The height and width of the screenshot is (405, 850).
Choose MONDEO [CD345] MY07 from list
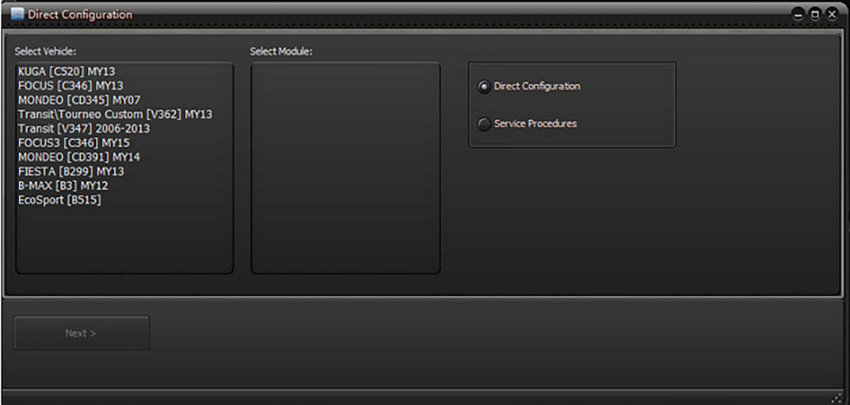79,100
